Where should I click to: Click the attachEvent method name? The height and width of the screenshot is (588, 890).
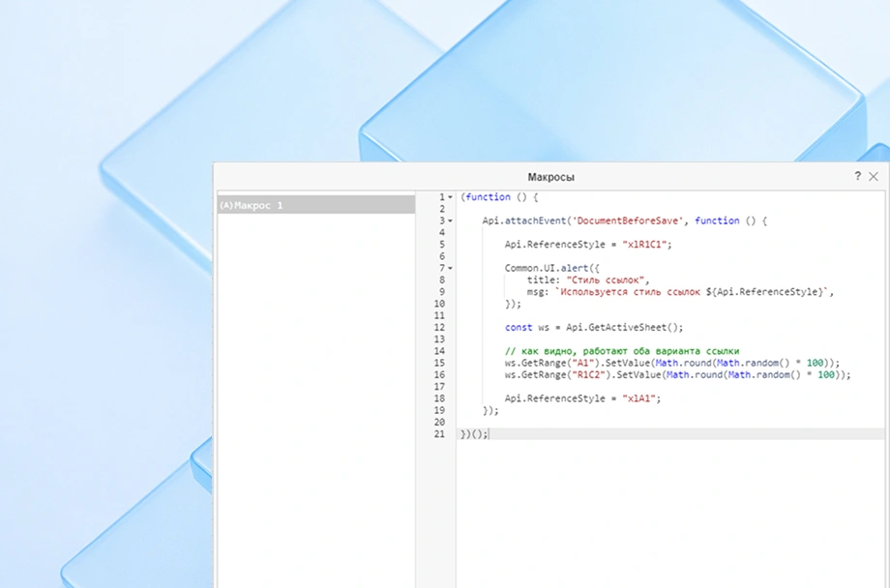coord(535,220)
